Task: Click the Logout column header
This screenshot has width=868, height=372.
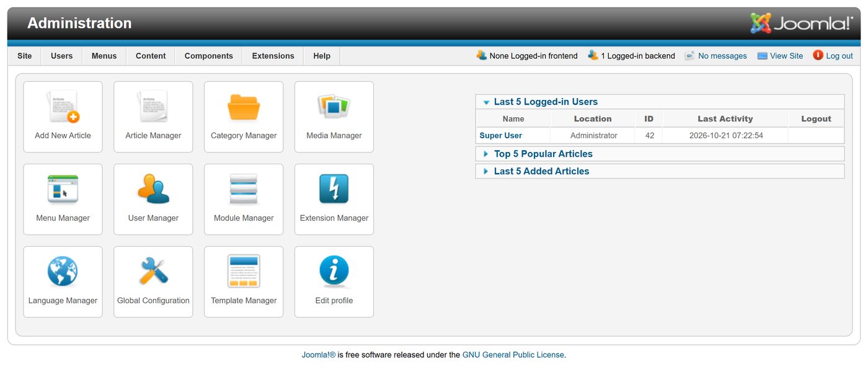Action: point(816,119)
